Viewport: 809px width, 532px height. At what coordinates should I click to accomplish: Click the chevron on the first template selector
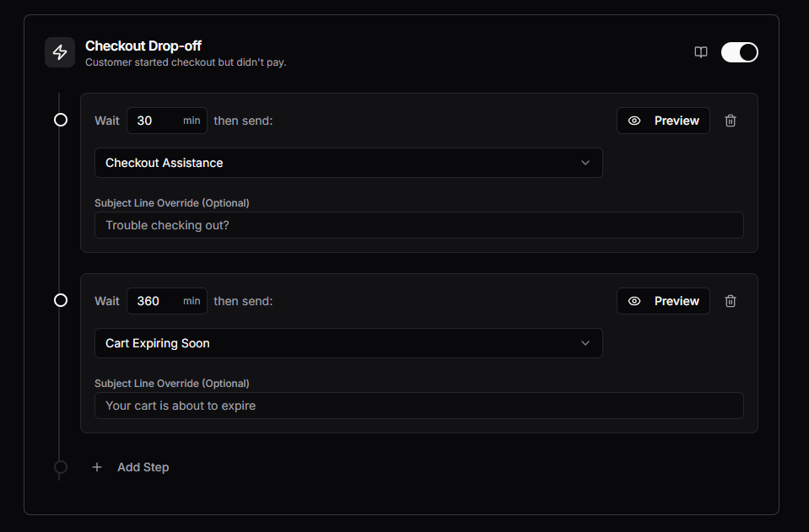pyautogui.click(x=585, y=162)
